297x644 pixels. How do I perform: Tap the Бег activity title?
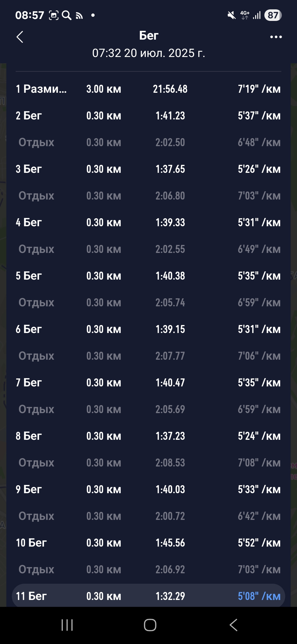click(149, 36)
